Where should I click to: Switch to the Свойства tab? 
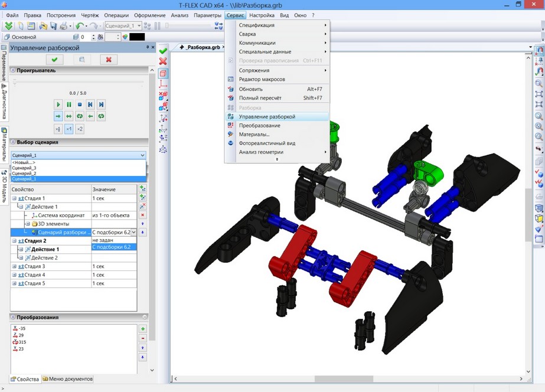pos(25,379)
